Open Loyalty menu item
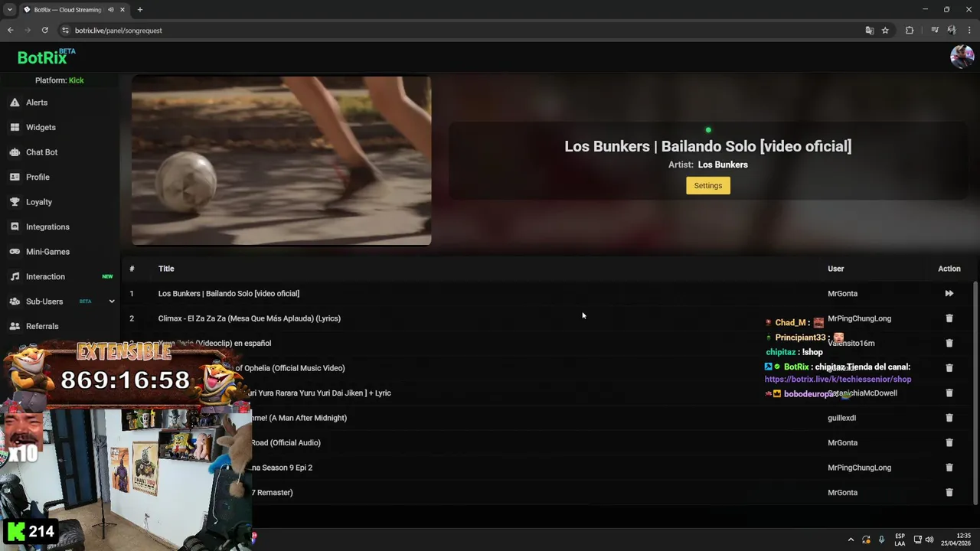The width and height of the screenshot is (980, 551). (x=39, y=202)
